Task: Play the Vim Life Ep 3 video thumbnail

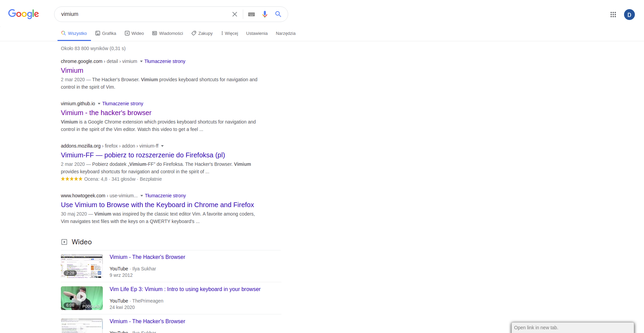Action: (x=82, y=298)
